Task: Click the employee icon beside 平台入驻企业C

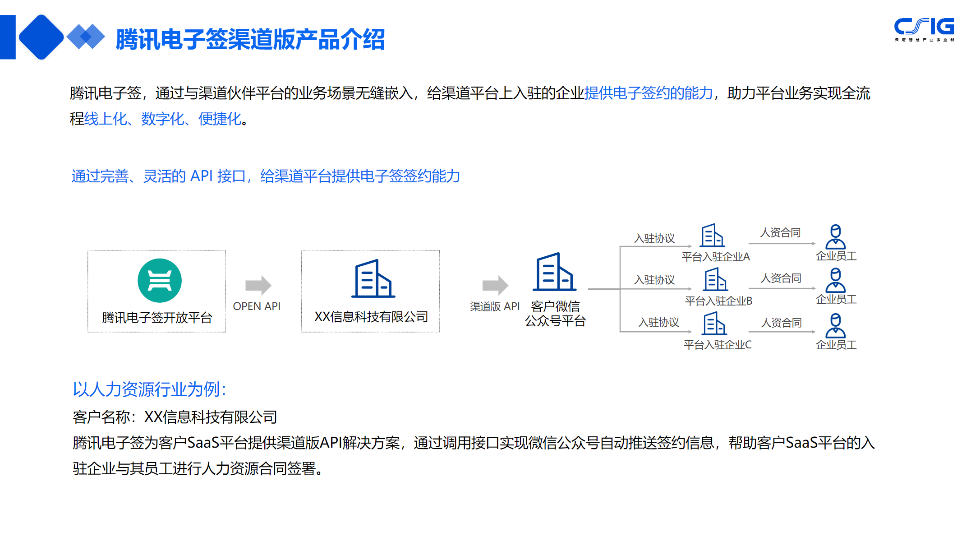Action: pos(835,325)
